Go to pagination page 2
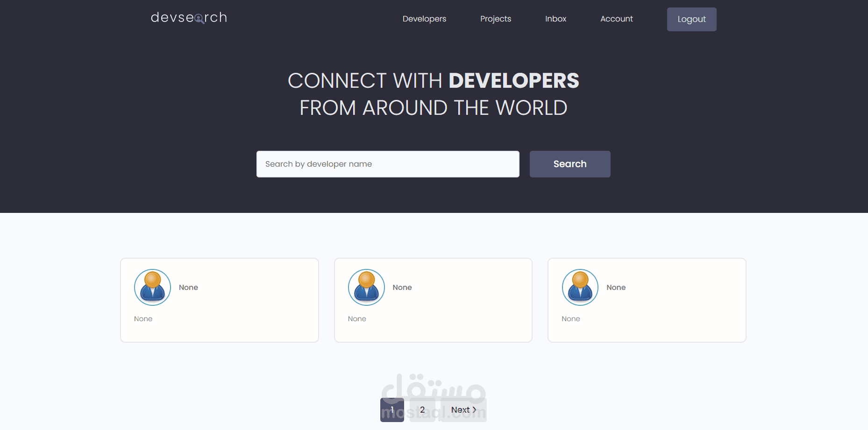Screen dimensions: 868x430 pyautogui.click(x=422, y=410)
